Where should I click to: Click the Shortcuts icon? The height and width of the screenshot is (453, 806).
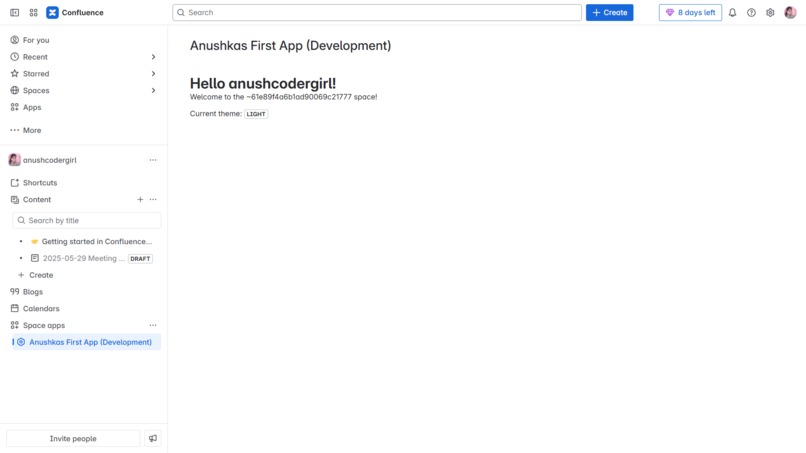click(x=14, y=183)
